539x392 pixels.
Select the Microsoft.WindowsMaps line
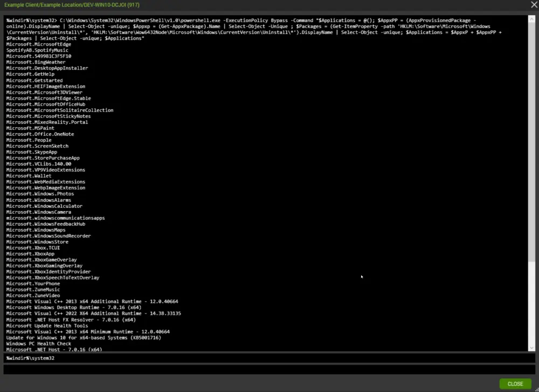tap(36, 230)
